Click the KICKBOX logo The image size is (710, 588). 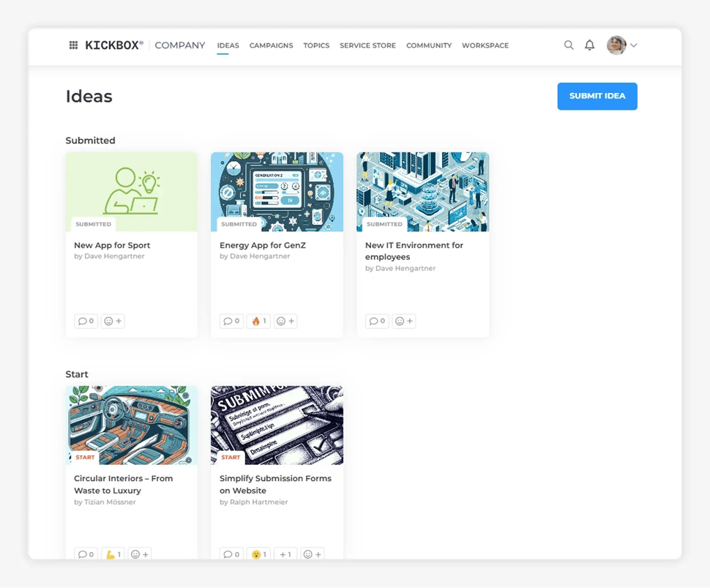coord(111,45)
